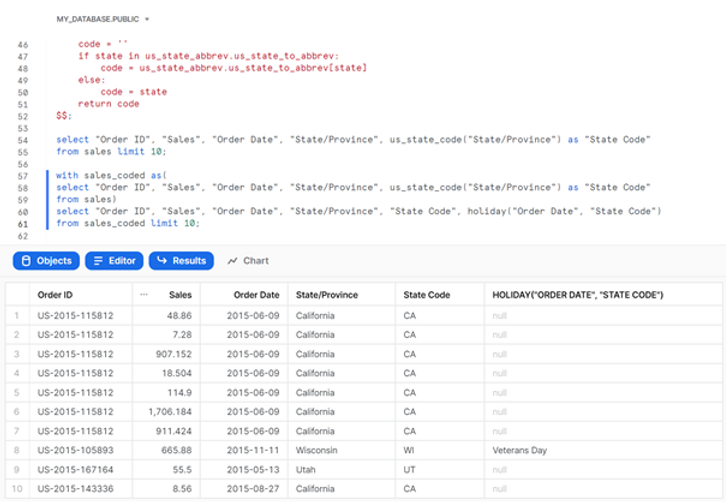Place cursor on 'else:' line 49
The image size is (726, 502).
coord(92,80)
